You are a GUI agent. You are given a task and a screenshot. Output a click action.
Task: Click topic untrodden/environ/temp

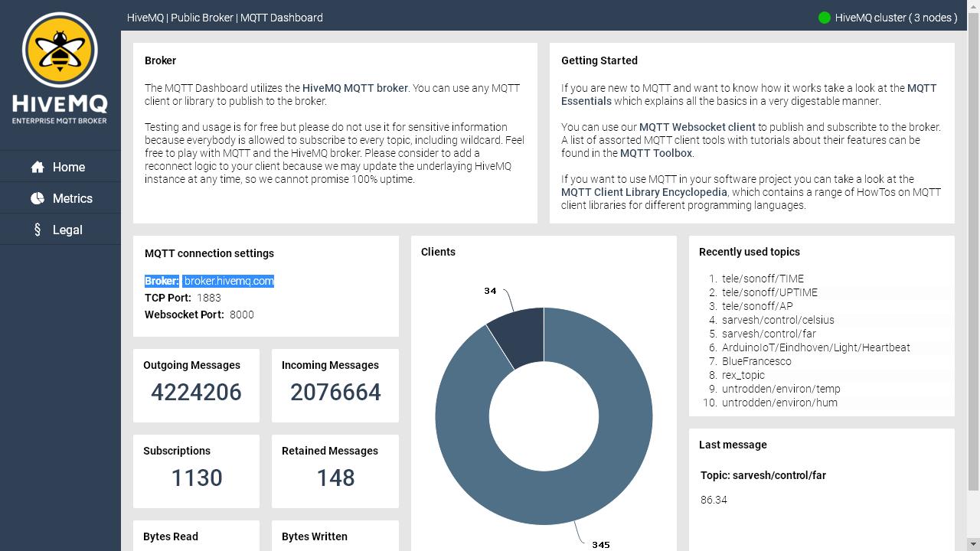click(781, 389)
